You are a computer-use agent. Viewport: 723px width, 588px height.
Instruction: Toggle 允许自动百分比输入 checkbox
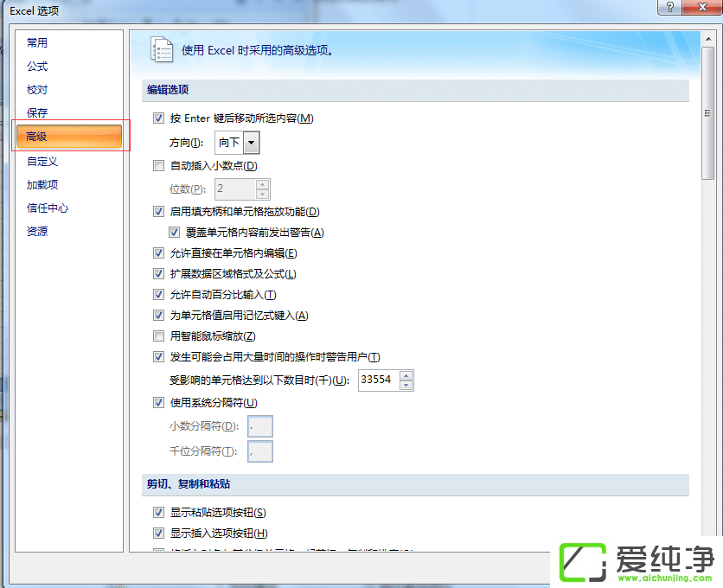click(x=158, y=295)
